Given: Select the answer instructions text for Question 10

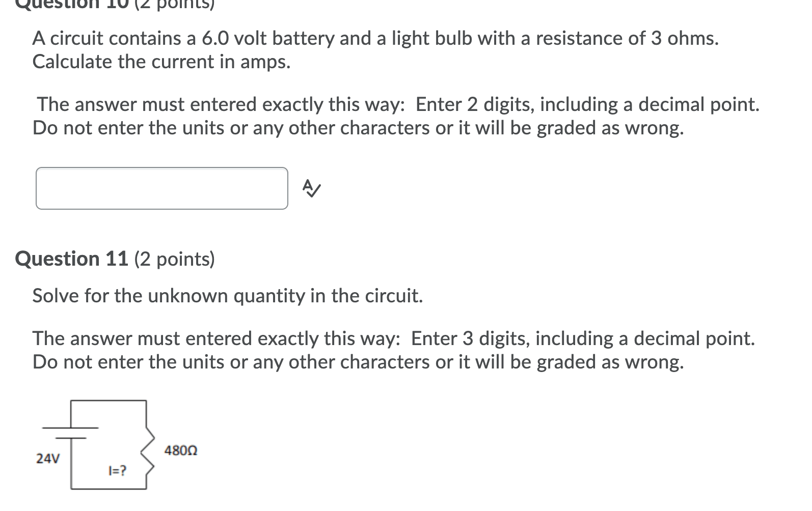Looking at the screenshot, I should pyautogui.click(x=357, y=116).
